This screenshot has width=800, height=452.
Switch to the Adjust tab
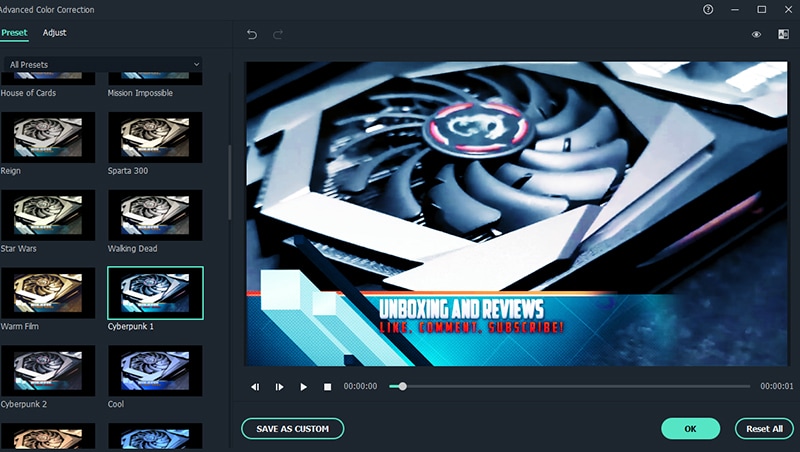point(55,33)
